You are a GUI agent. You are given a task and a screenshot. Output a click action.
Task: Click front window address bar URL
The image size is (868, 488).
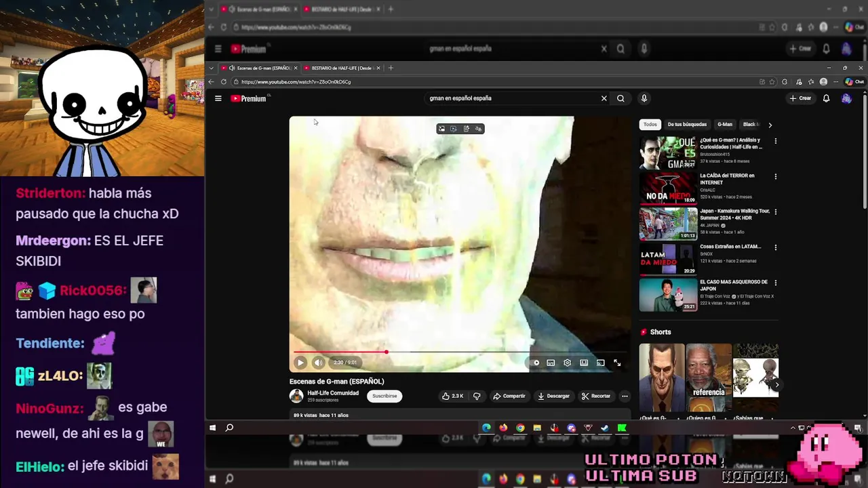(x=296, y=81)
